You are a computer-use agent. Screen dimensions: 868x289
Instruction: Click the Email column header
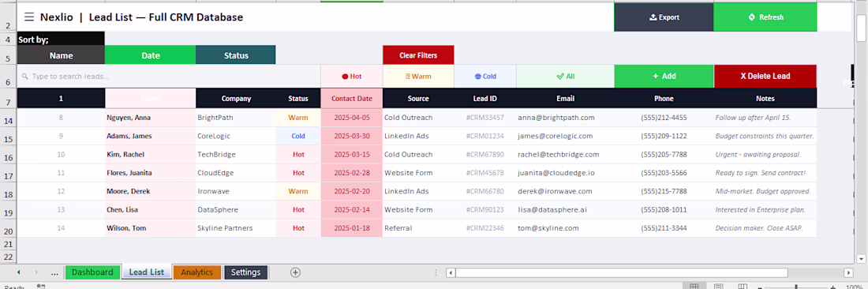point(565,99)
